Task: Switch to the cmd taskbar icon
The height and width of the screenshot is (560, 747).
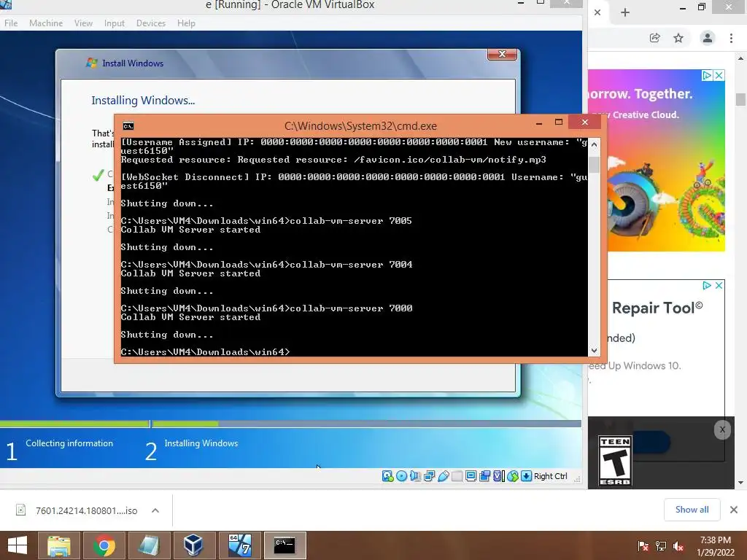Action: pyautogui.click(x=285, y=545)
